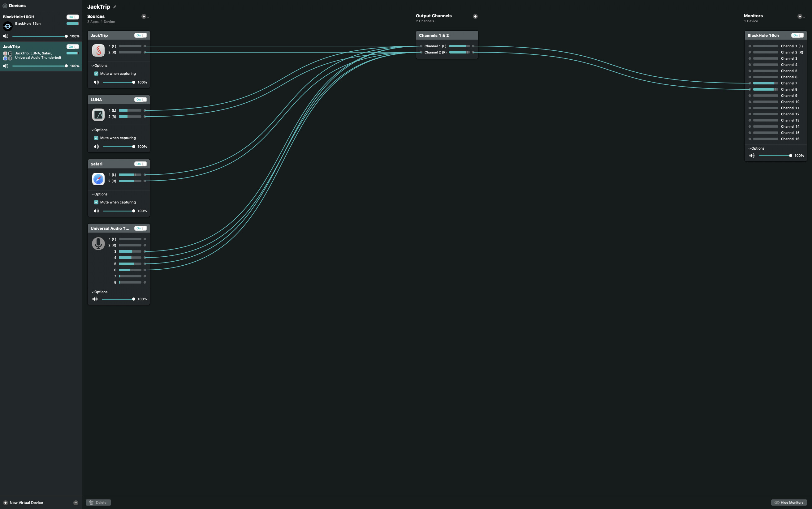Click the speaker icon in the BlackHole 16ch monitor

(752, 156)
